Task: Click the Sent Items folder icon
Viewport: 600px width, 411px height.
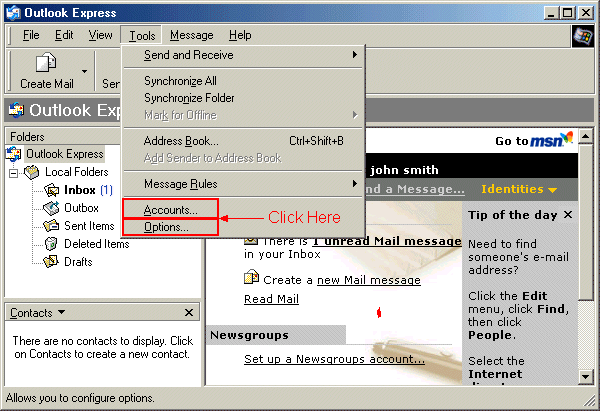Action: [x=51, y=226]
